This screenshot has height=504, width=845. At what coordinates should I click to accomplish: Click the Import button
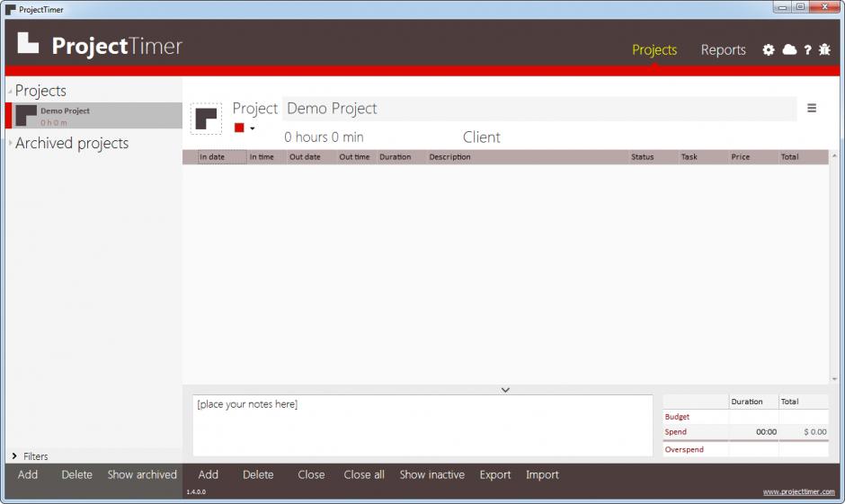[542, 474]
